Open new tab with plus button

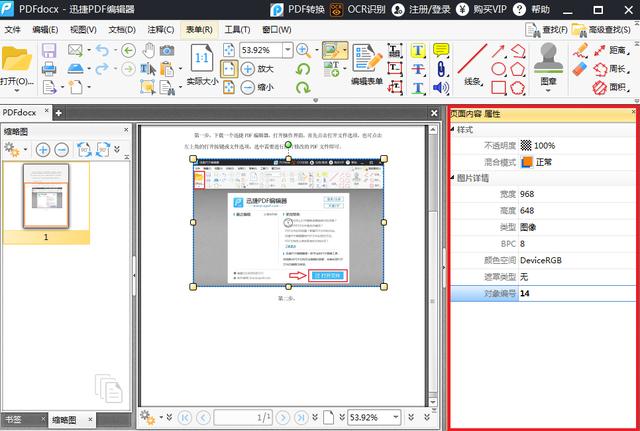[x=58, y=113]
